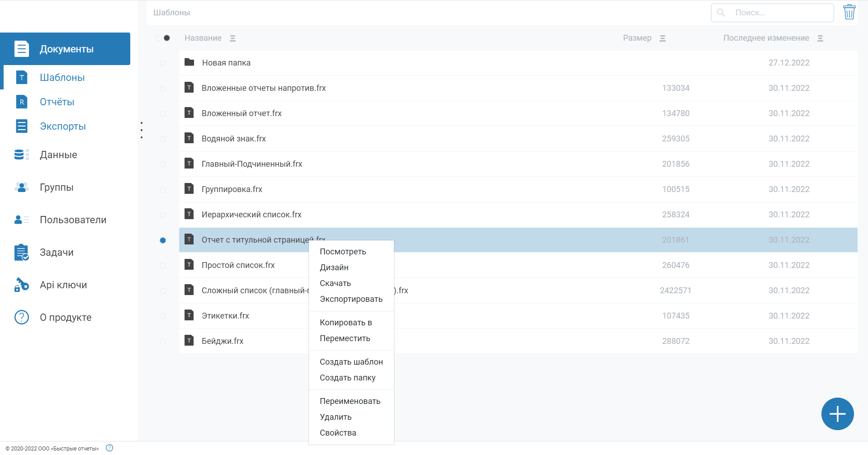Choose Копировать в from the context menu

(346, 323)
